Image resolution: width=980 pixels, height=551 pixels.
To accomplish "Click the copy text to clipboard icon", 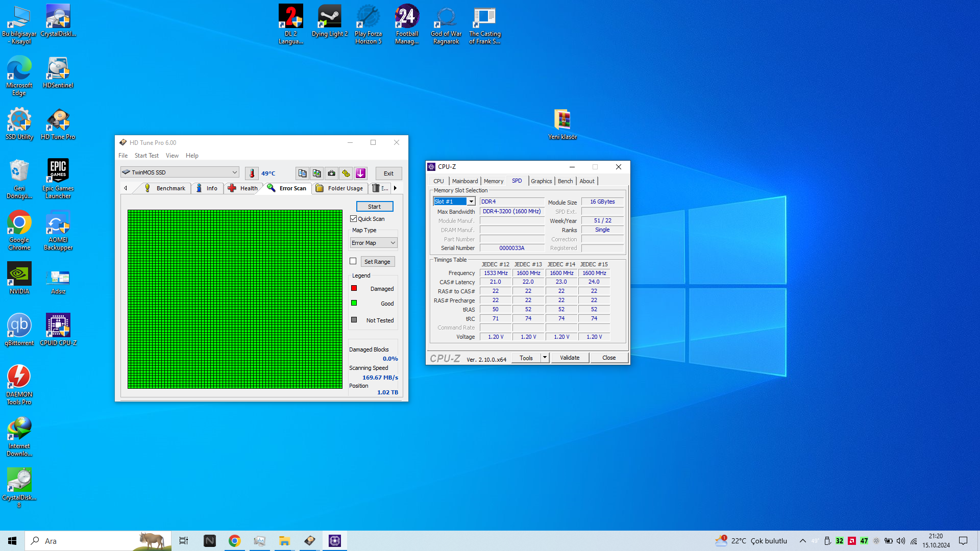I will (x=302, y=173).
